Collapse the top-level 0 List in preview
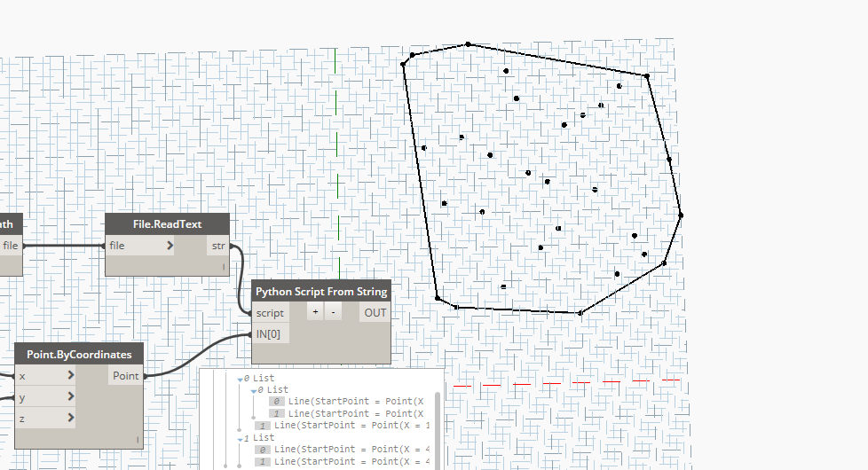The image size is (868, 470). coord(240,380)
